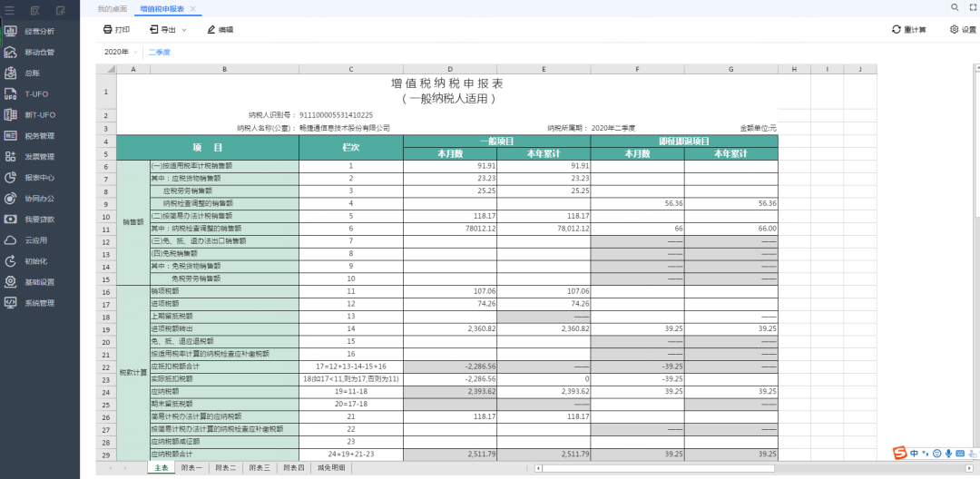This screenshot has height=479, width=980.
Task: Toggle fullscreen with the expand icon
Action: 973,7
